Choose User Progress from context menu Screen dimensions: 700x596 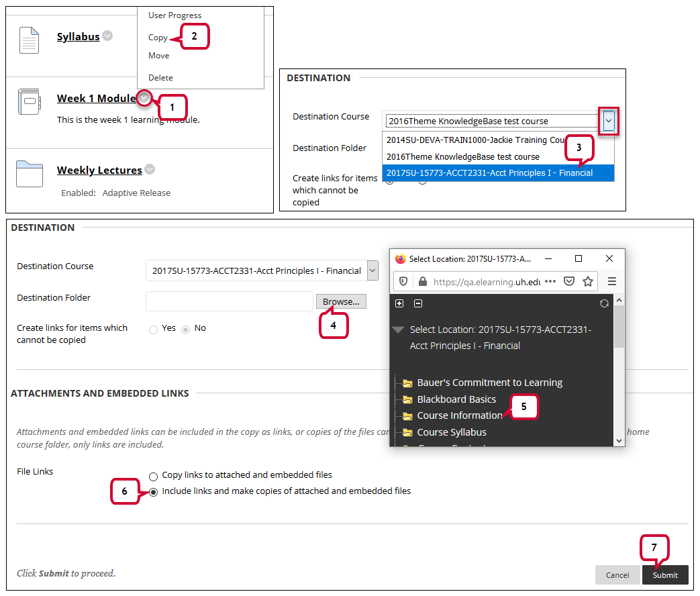(174, 15)
